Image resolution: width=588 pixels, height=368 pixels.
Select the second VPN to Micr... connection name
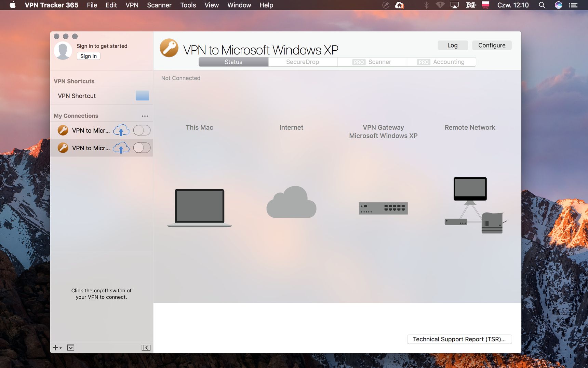tap(91, 148)
